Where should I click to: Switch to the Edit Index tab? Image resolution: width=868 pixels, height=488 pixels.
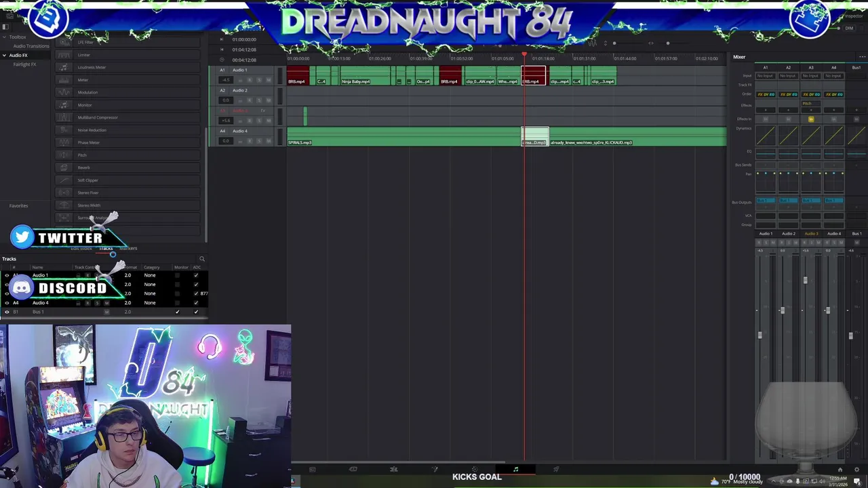(81, 249)
